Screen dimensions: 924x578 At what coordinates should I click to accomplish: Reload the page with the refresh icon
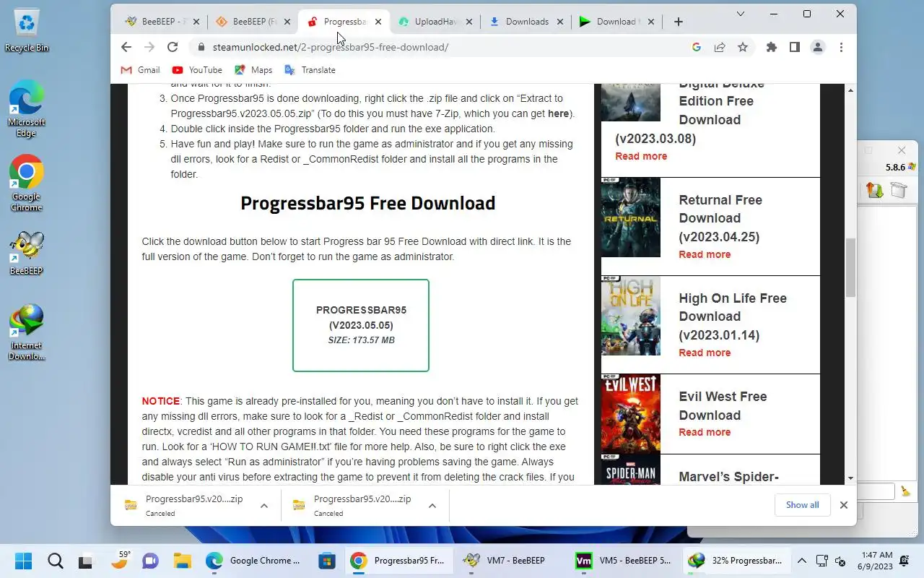point(173,47)
